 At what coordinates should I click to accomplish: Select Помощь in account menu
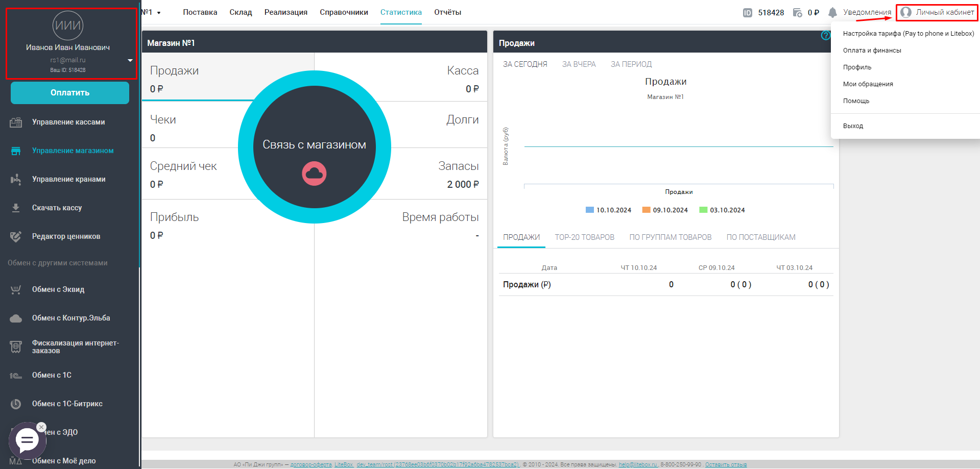point(856,101)
